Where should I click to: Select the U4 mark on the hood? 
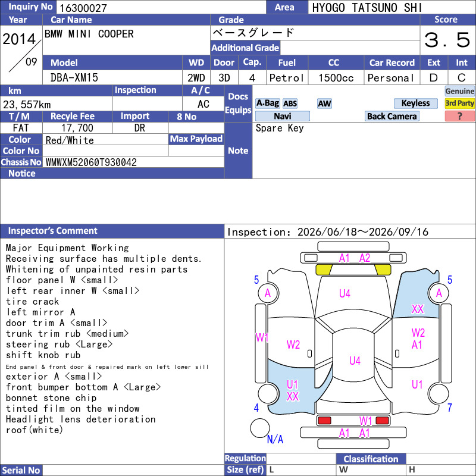click(345, 293)
